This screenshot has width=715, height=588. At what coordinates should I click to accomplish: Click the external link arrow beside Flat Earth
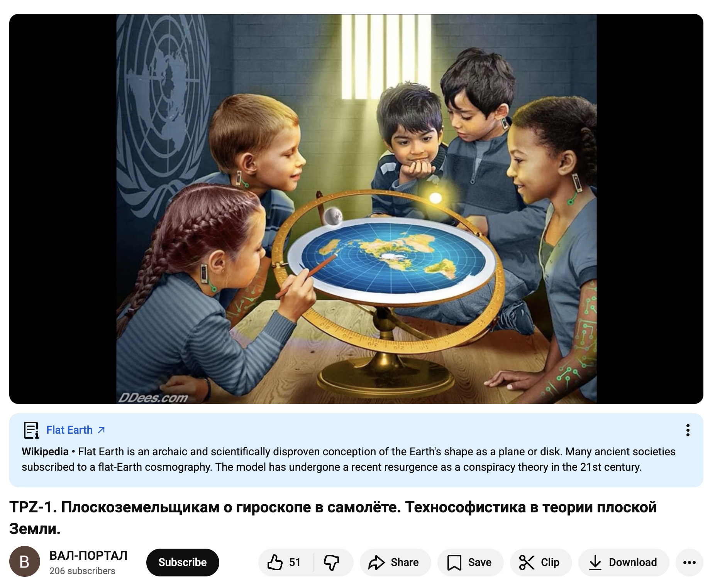(102, 430)
